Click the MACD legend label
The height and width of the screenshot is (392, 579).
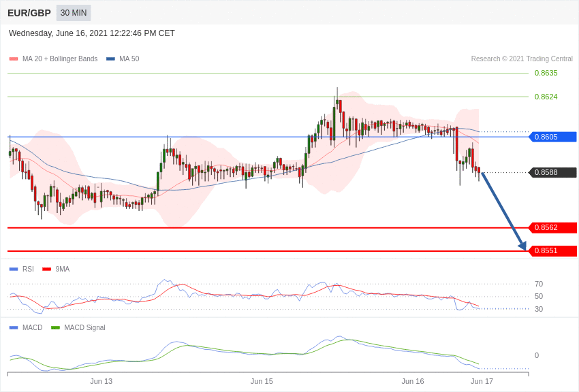[x=33, y=327]
